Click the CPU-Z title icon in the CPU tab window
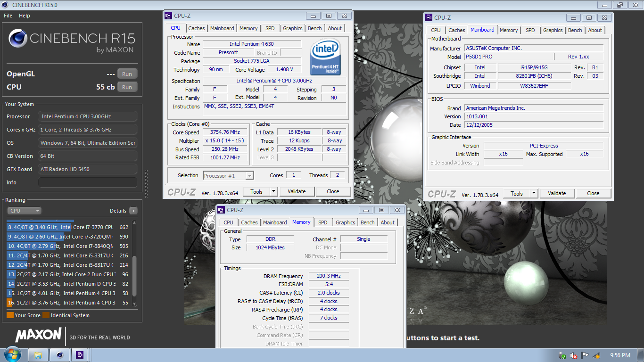This screenshot has height=362, width=644. click(168, 16)
